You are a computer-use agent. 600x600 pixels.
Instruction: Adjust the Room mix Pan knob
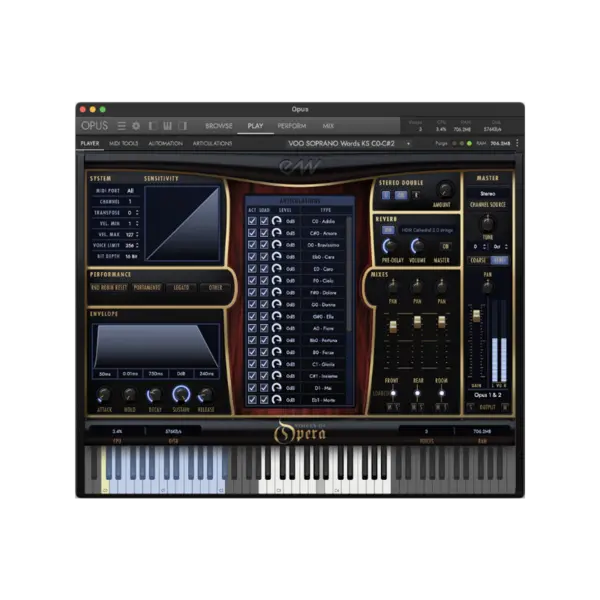pos(442,286)
